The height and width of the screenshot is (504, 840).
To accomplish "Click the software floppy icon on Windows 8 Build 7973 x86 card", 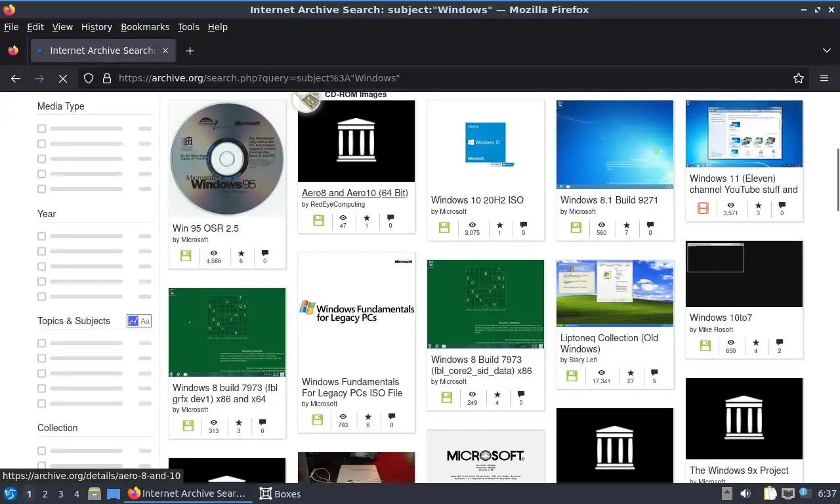I will (x=447, y=398).
